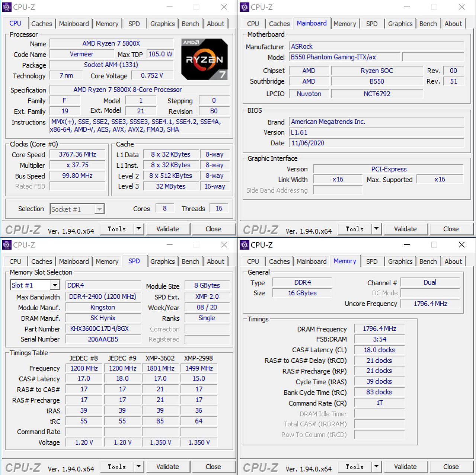The width and height of the screenshot is (476, 475).
Task: Click the SK Hynix DRAM manufacturer field
Action: [x=103, y=318]
